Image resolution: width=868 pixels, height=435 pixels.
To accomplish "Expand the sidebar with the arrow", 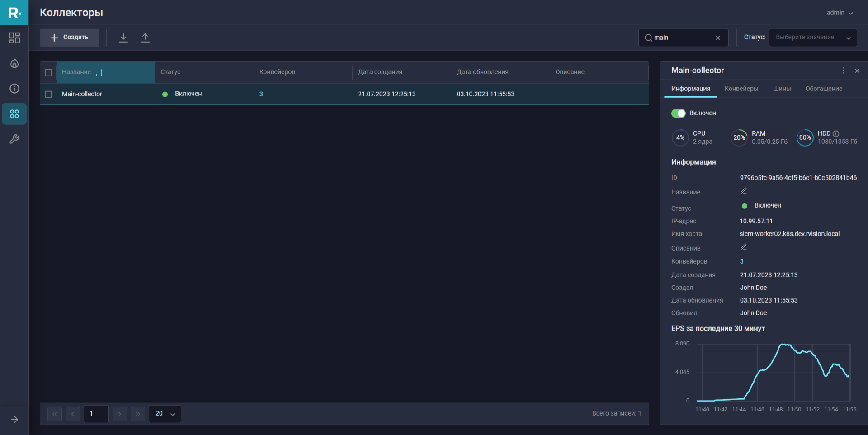I will pyautogui.click(x=14, y=420).
